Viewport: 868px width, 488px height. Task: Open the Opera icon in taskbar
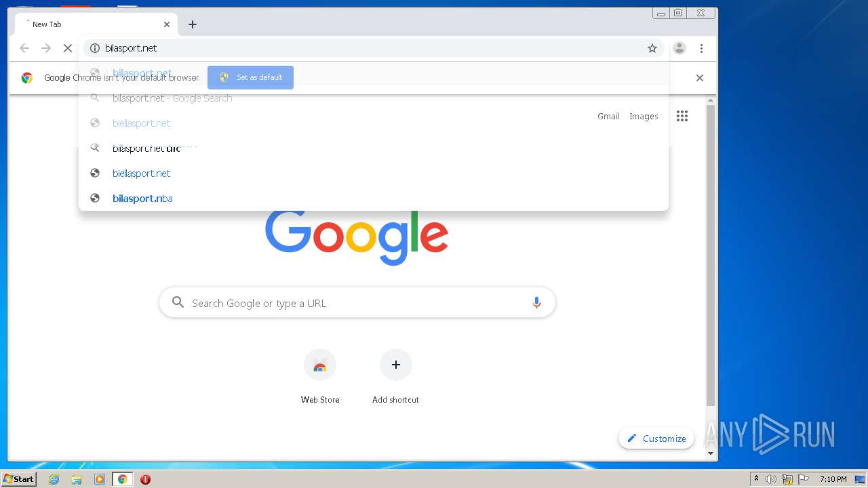pos(145,479)
